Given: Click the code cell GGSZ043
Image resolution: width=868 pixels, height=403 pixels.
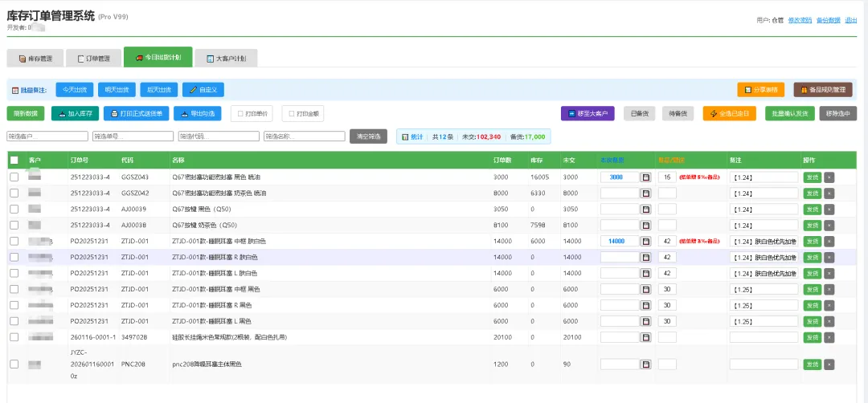Looking at the screenshot, I should (134, 177).
